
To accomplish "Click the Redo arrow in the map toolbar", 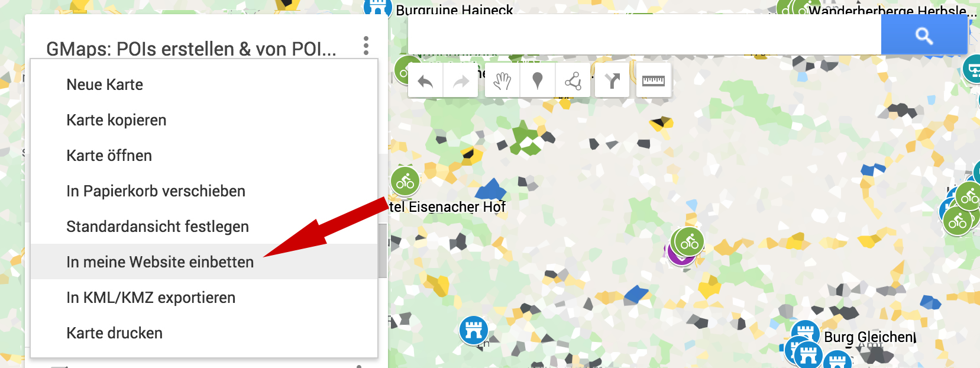I will click(461, 80).
